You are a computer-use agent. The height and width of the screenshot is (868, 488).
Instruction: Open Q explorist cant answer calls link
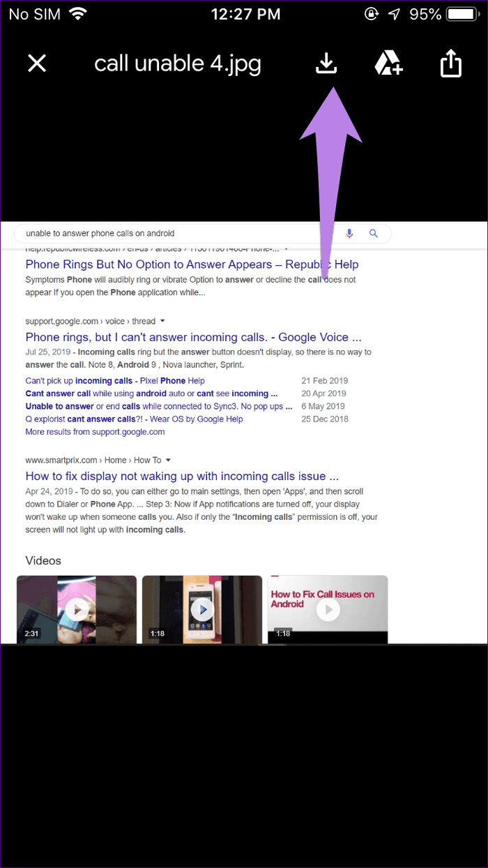pyautogui.click(x=134, y=419)
